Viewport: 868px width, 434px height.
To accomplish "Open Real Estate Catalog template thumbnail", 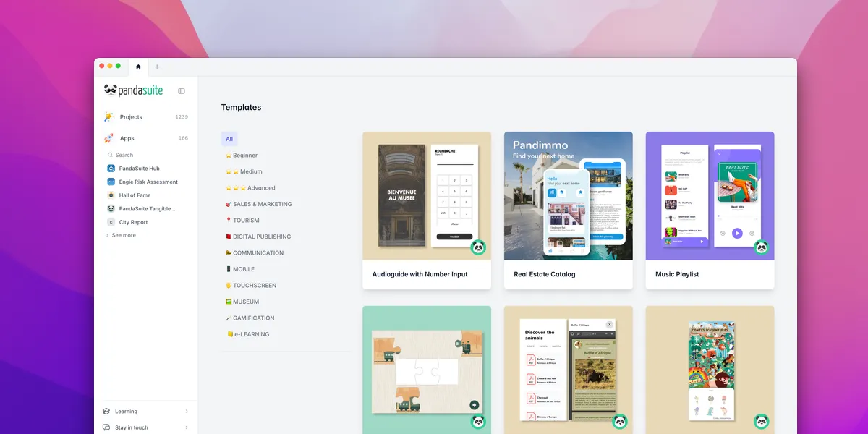I will (569, 196).
